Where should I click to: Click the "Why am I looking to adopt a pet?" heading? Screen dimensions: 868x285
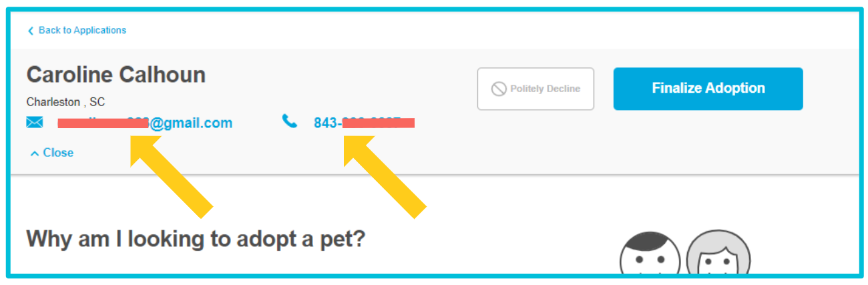click(196, 238)
